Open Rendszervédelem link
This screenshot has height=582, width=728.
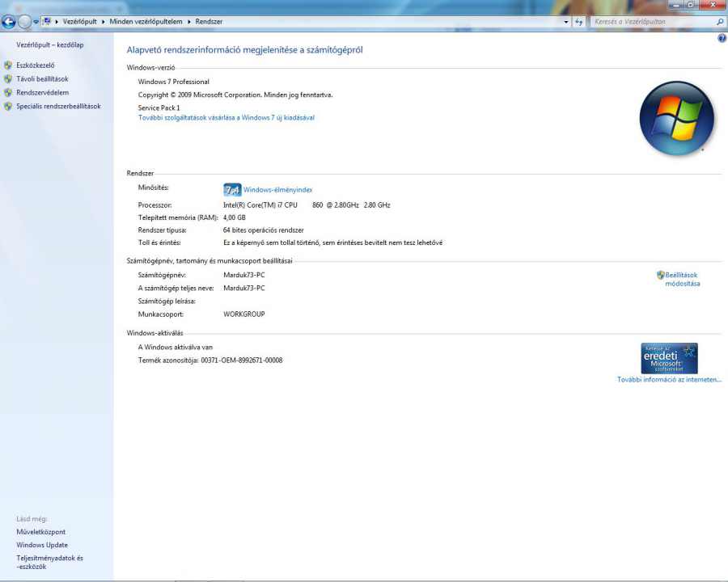point(42,92)
